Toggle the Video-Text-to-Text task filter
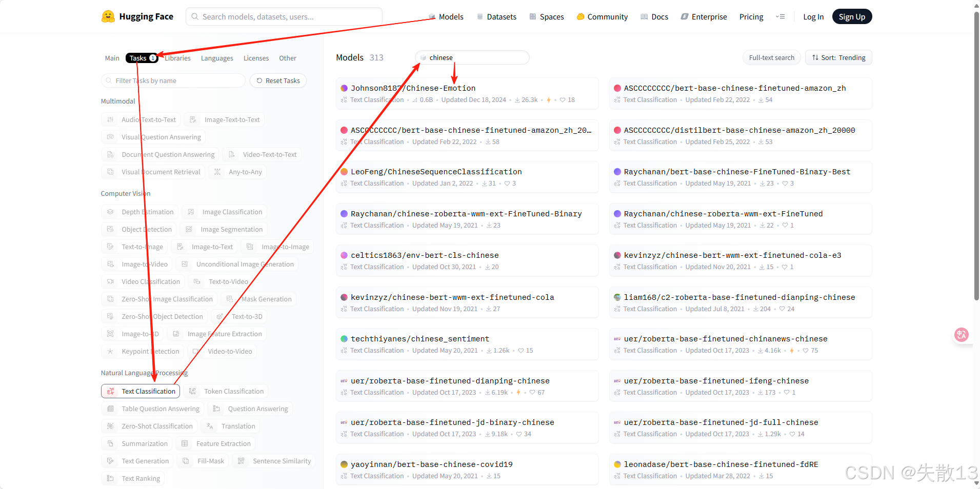Viewport: 980px width, 489px height. point(263,154)
